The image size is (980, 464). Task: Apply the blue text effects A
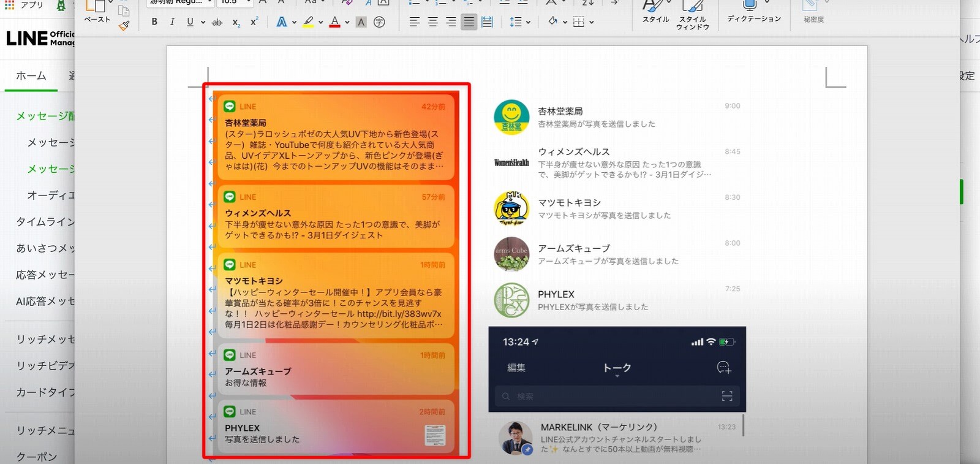click(281, 22)
